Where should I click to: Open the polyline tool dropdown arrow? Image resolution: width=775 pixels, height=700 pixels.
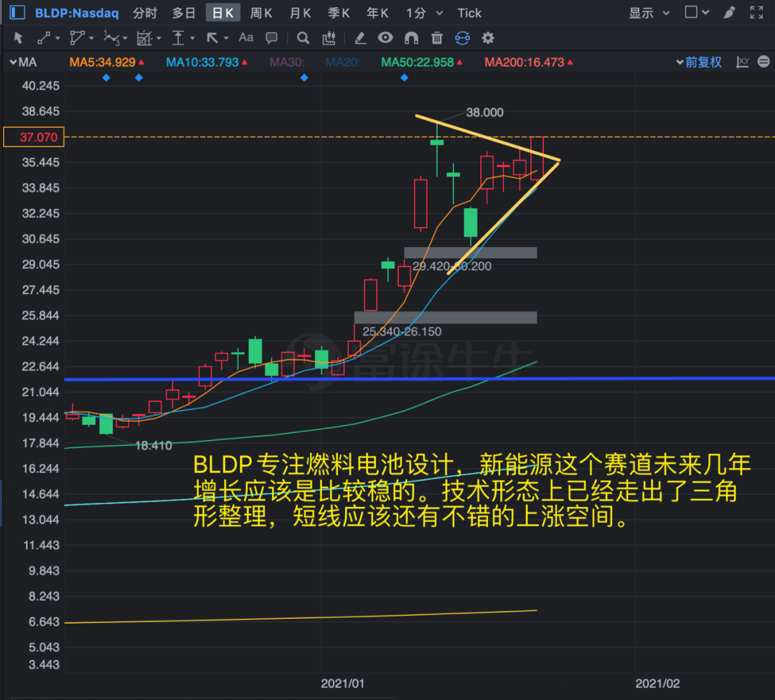(x=91, y=38)
